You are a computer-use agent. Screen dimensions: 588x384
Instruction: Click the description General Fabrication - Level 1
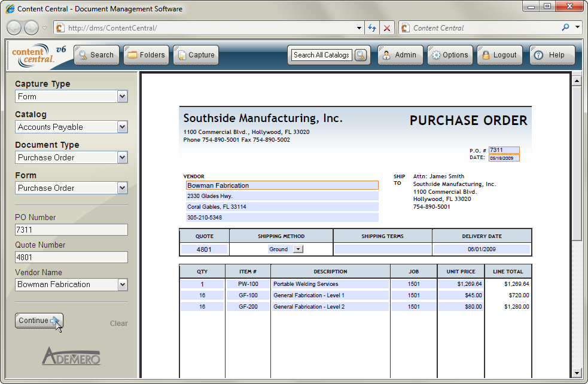click(330, 295)
